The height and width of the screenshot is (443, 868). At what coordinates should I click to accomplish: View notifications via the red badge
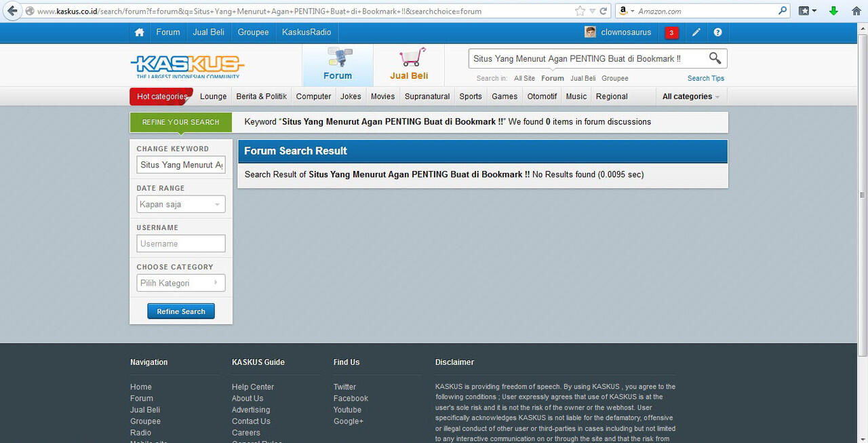671,32
